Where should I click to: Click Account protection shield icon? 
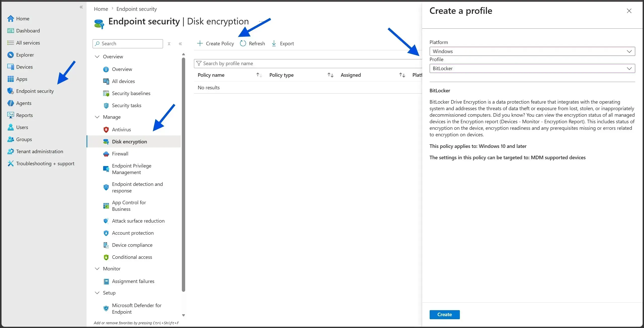[x=106, y=233]
